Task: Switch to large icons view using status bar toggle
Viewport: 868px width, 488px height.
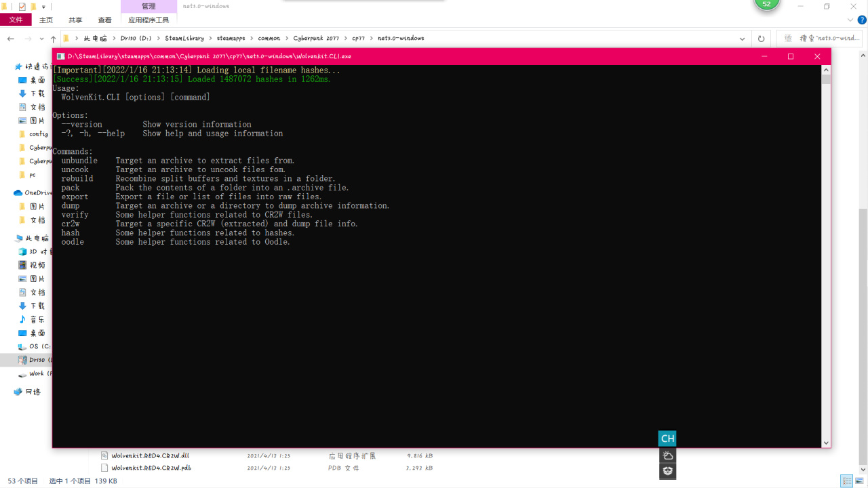Action: point(859,481)
